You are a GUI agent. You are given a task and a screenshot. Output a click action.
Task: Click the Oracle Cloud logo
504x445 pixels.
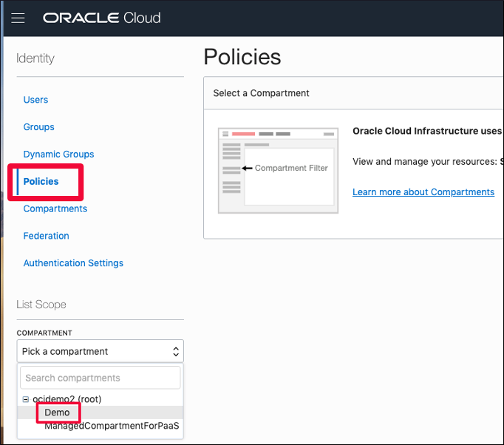click(x=102, y=18)
